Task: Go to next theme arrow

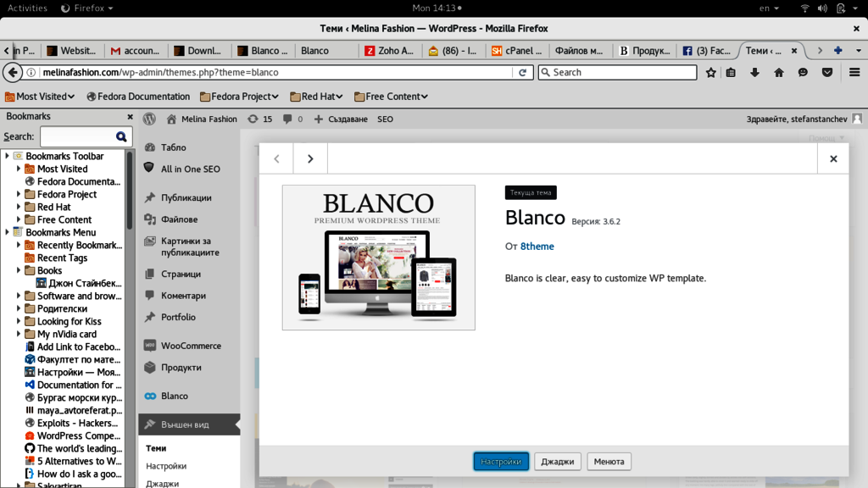Action: point(310,158)
